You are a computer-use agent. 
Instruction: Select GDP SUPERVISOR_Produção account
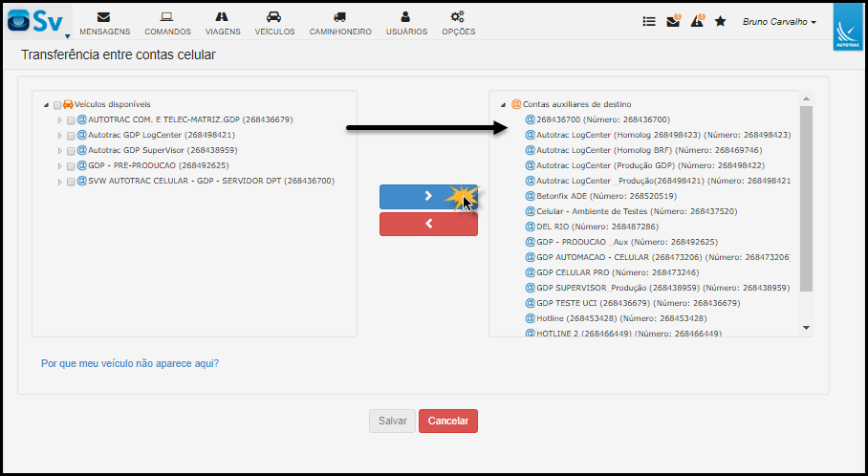(657, 288)
